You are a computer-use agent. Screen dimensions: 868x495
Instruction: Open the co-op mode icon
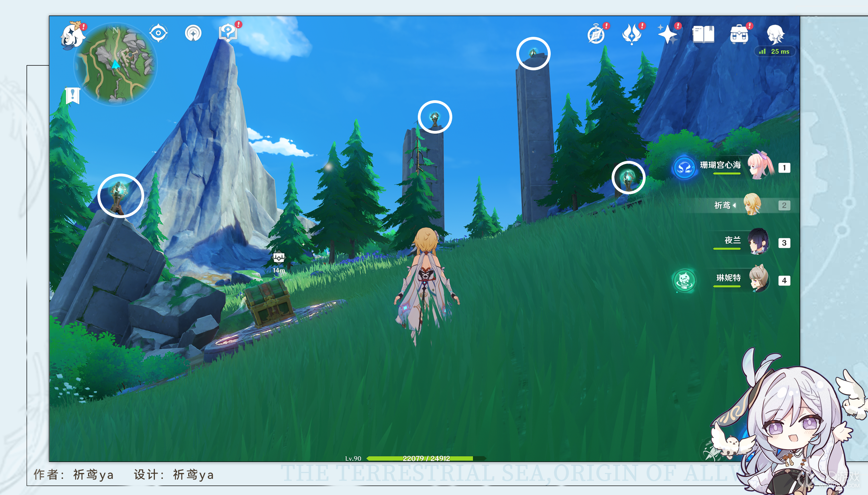tap(193, 33)
